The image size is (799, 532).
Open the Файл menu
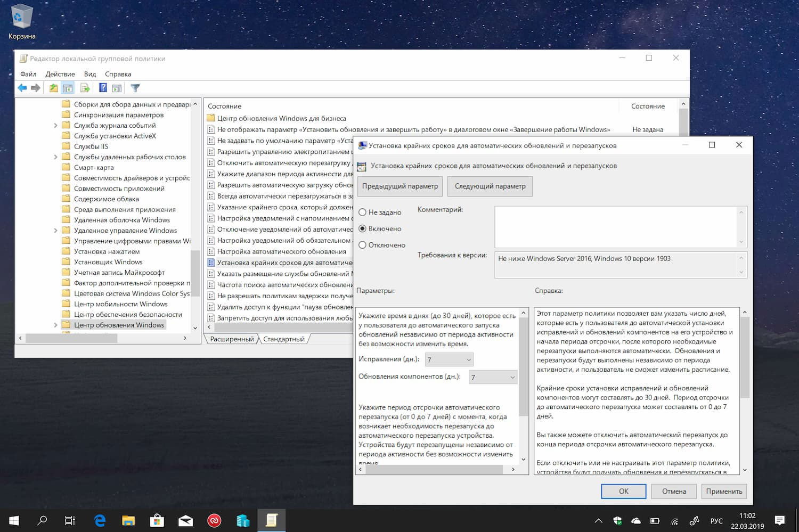tap(28, 74)
